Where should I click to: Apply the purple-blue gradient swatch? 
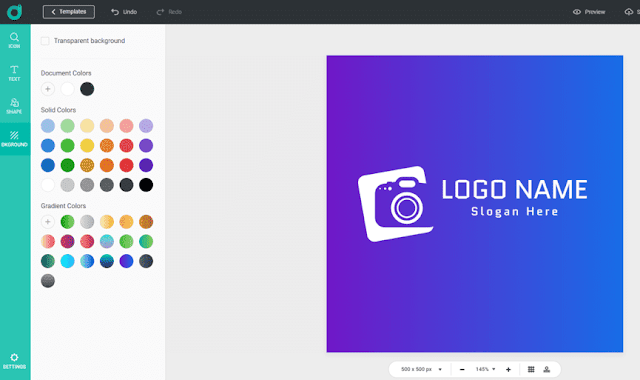coord(126,261)
